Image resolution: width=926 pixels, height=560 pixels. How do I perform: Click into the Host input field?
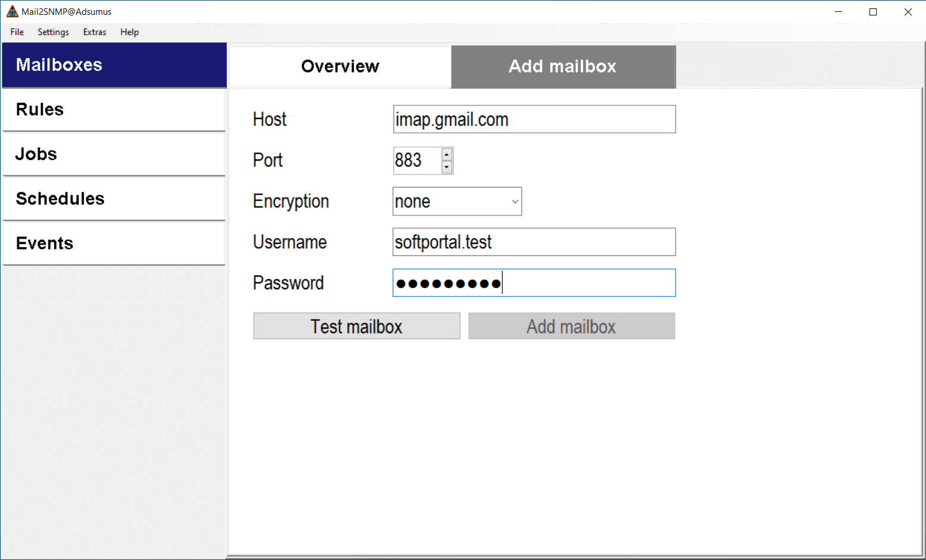coord(534,120)
